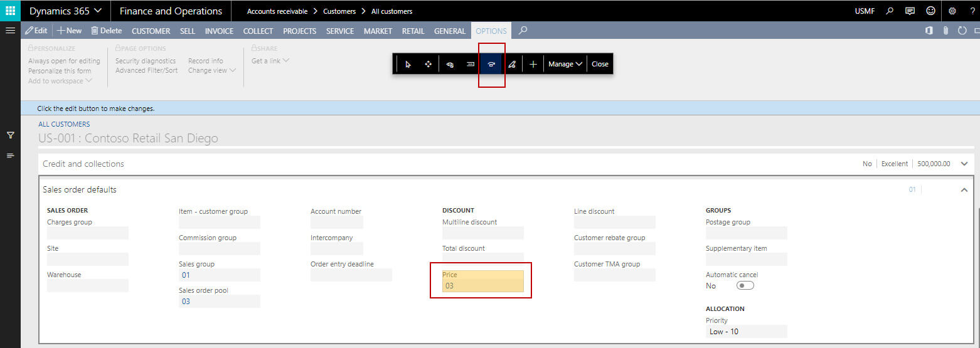Image resolution: width=980 pixels, height=348 pixels.
Task: Create a New customer record
Action: click(70, 30)
